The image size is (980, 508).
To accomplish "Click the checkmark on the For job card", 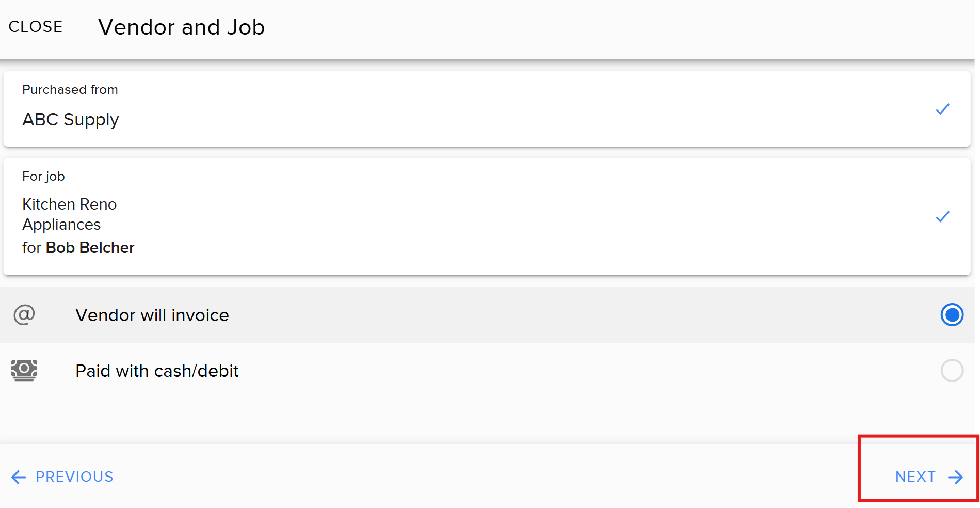I will [943, 216].
